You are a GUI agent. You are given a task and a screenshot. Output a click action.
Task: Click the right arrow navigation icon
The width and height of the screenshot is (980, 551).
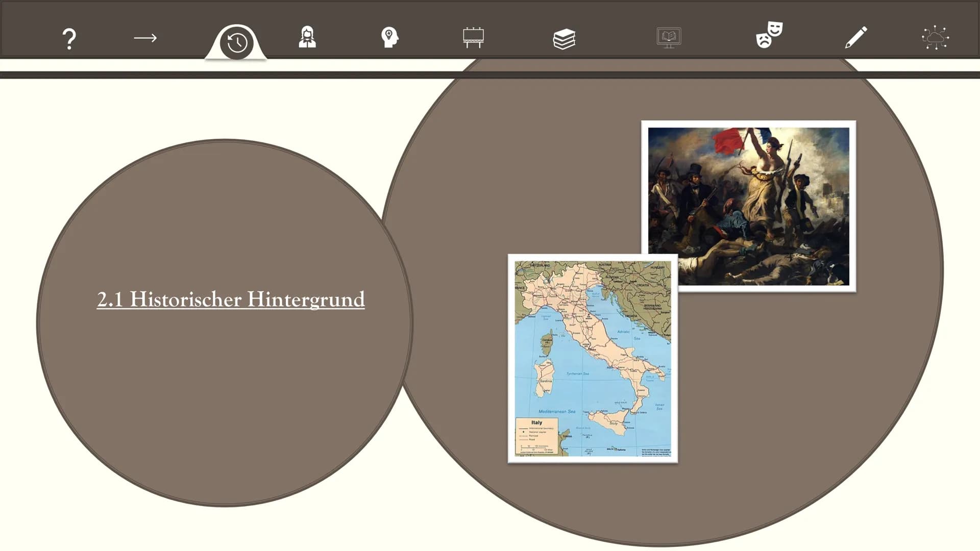coord(145,38)
